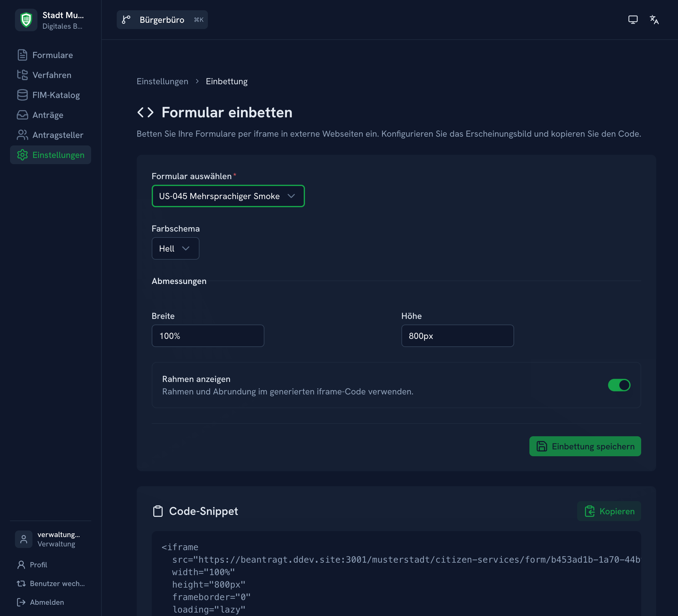This screenshot has width=678, height=616.
Task: Focus the Breite input field
Action: click(208, 335)
